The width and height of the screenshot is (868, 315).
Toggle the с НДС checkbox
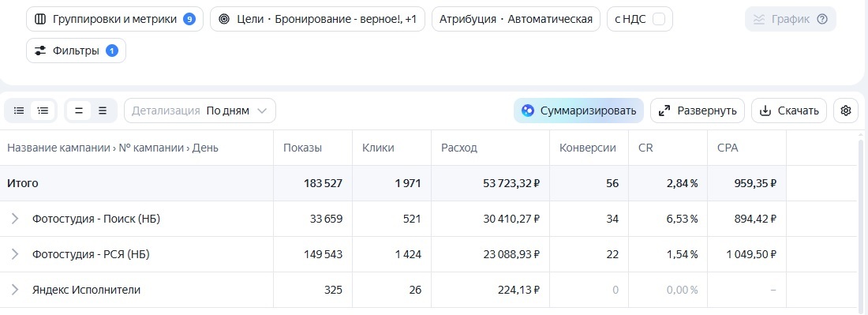point(659,20)
